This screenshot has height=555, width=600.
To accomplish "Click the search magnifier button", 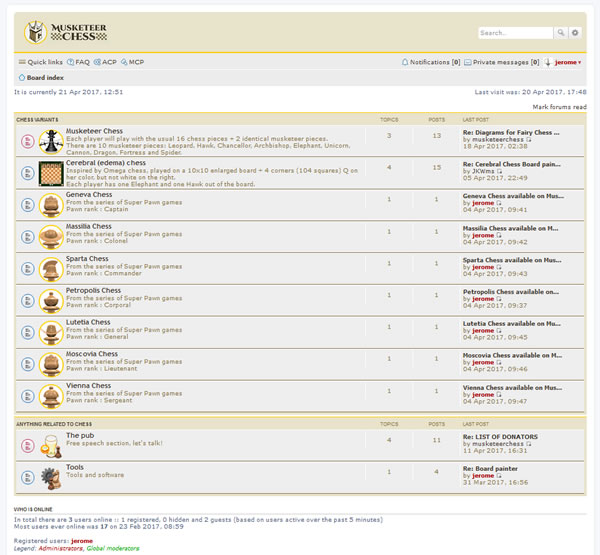I will tap(561, 33).
